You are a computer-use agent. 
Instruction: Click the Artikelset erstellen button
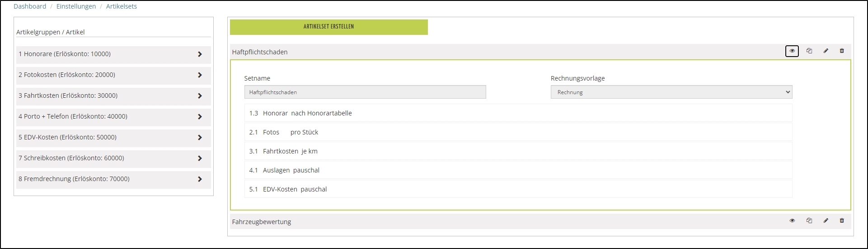coord(328,27)
